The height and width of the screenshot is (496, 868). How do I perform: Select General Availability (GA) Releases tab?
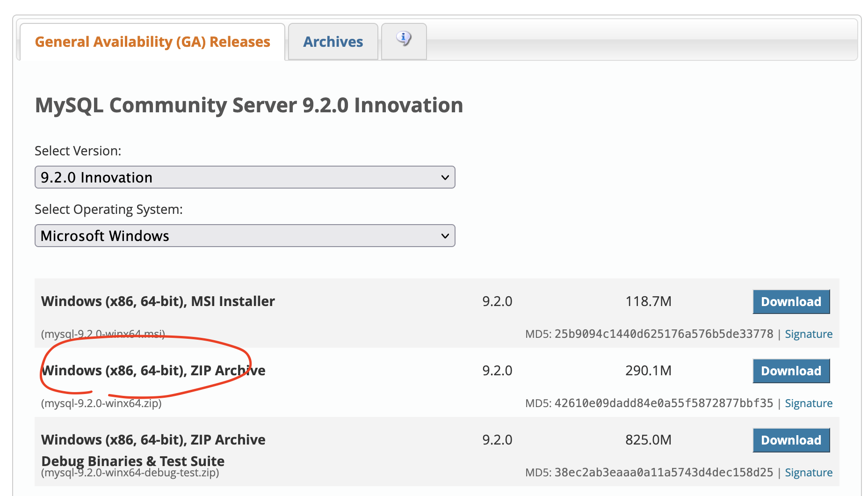coord(152,42)
